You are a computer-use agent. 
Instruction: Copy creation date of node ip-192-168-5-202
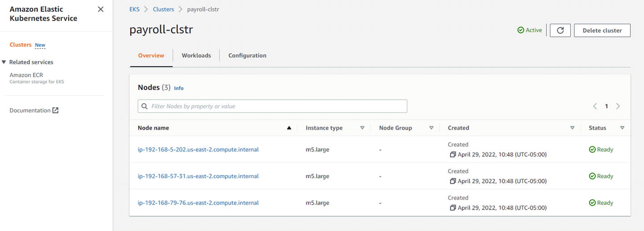tap(452, 155)
